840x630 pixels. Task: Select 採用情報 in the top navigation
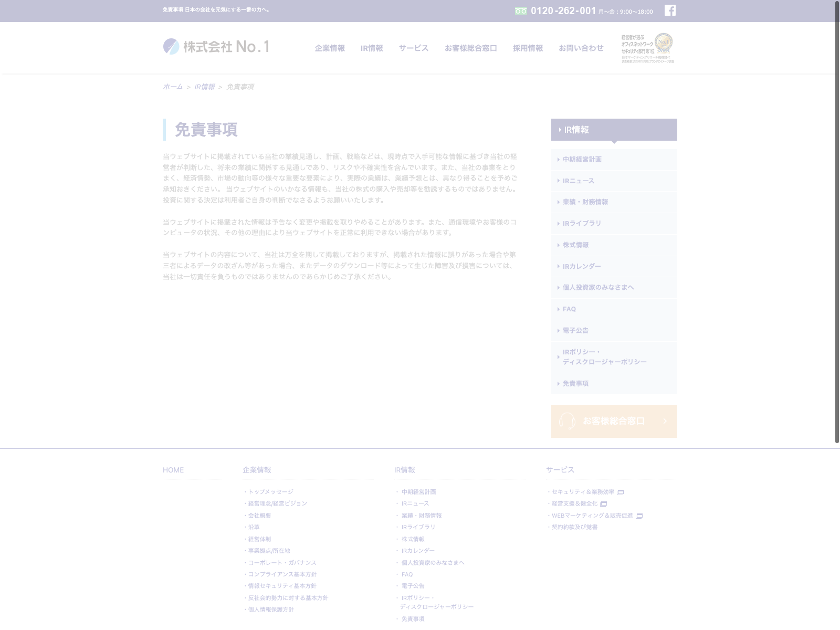pyautogui.click(x=528, y=48)
